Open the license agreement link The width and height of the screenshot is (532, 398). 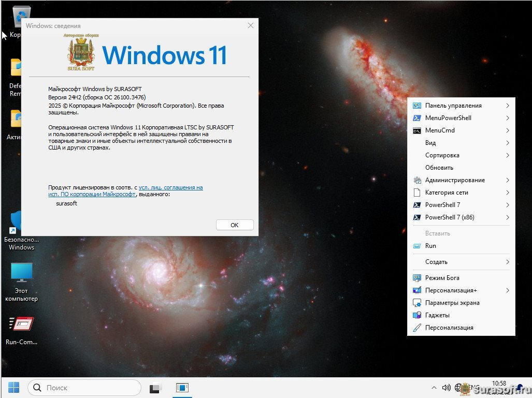(170, 187)
